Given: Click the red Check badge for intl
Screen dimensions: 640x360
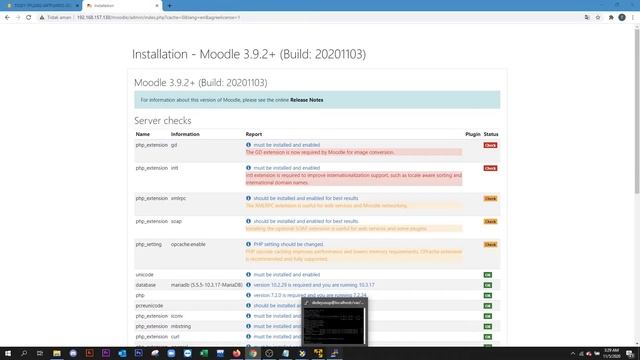Looking at the screenshot, I should tap(490, 168).
